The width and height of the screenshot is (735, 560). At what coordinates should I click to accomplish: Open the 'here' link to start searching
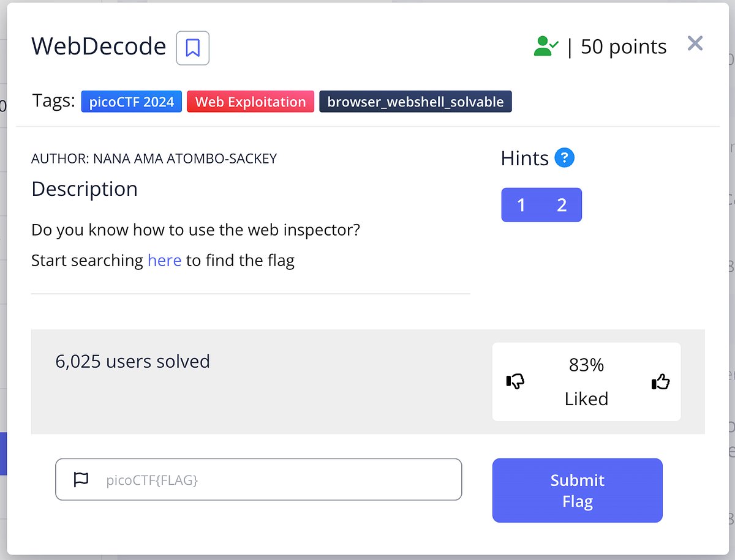point(164,260)
